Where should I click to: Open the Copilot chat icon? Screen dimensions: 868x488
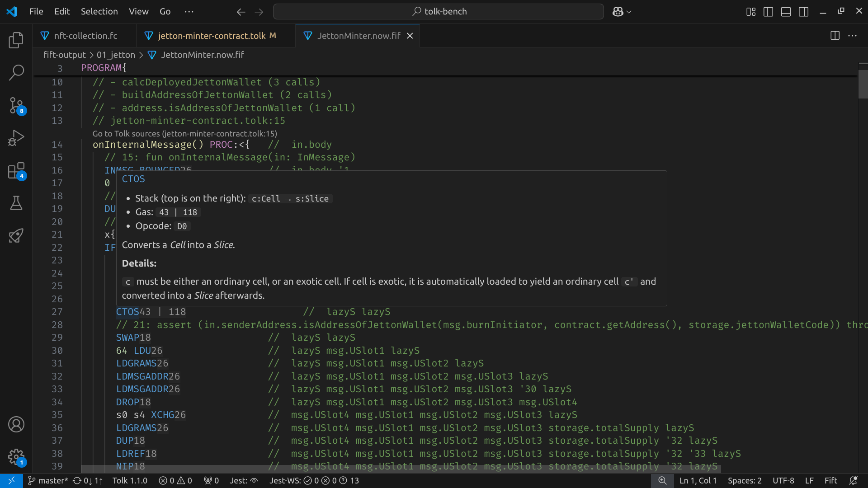click(x=618, y=12)
